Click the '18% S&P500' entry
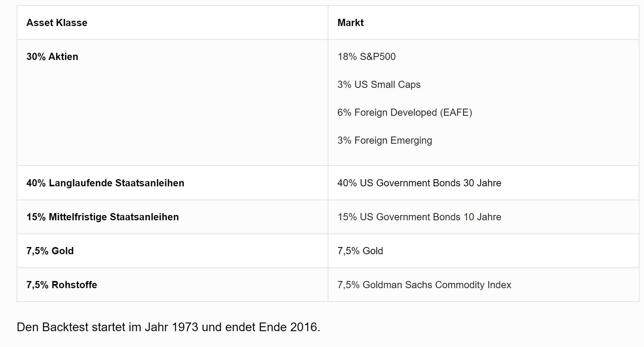Image resolution: width=644 pixels, height=347 pixels. click(366, 57)
